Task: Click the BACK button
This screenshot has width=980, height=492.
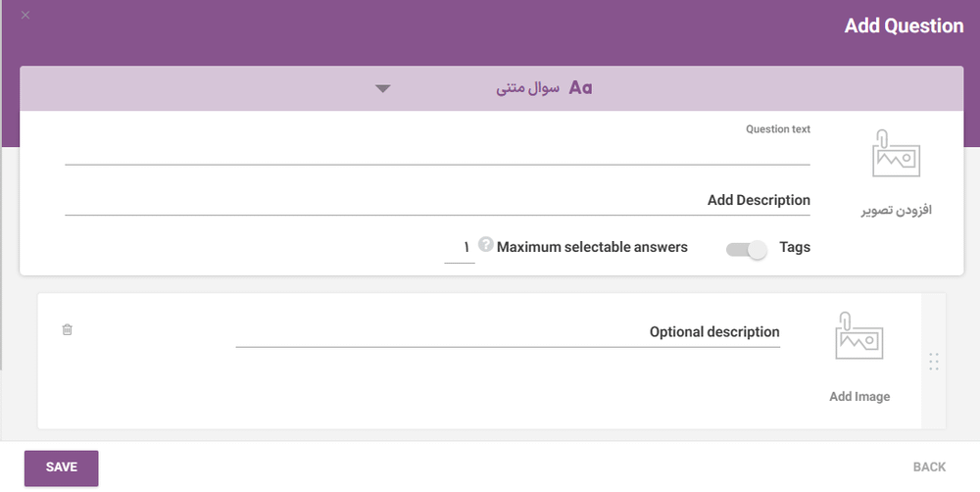Action: point(929,467)
